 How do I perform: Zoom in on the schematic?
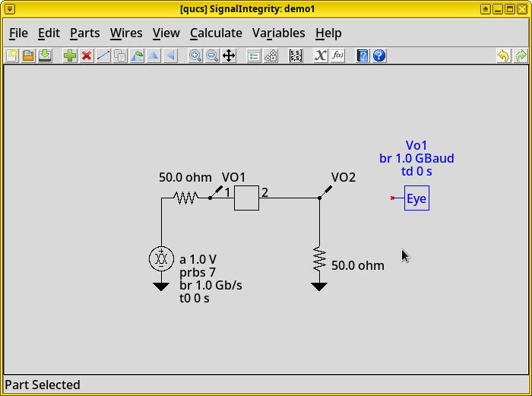[x=195, y=55]
